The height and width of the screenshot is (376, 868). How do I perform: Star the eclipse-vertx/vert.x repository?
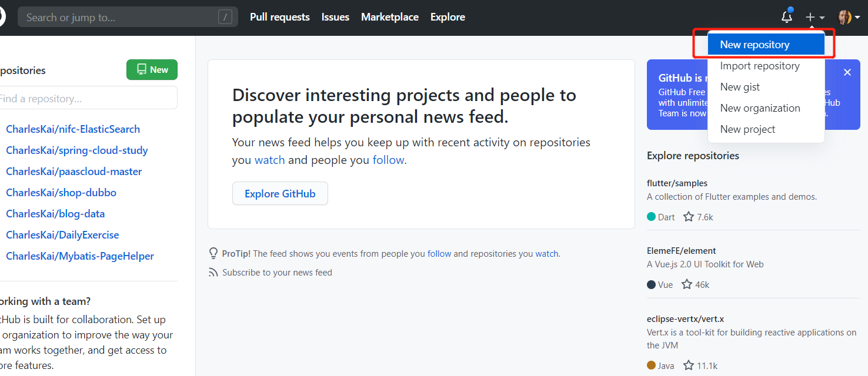click(689, 365)
